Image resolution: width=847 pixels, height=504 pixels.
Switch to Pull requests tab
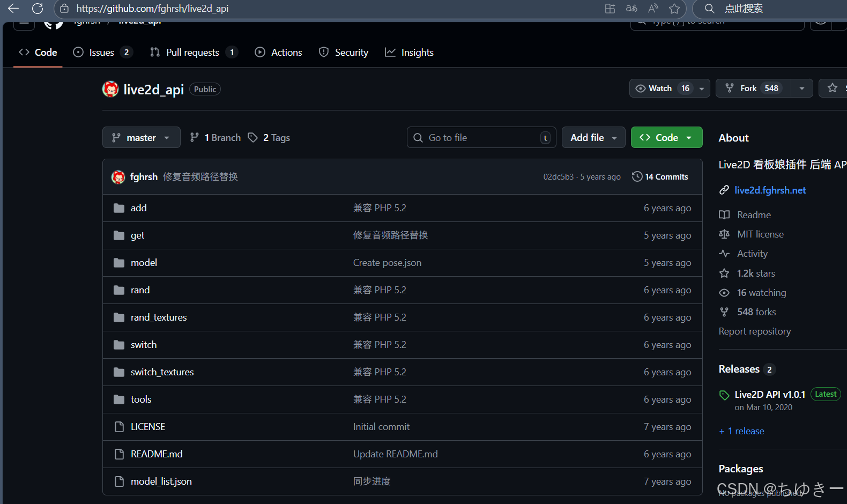pyautogui.click(x=193, y=52)
